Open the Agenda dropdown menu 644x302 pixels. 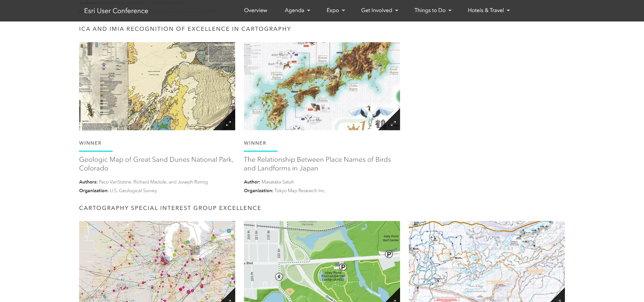297,10
